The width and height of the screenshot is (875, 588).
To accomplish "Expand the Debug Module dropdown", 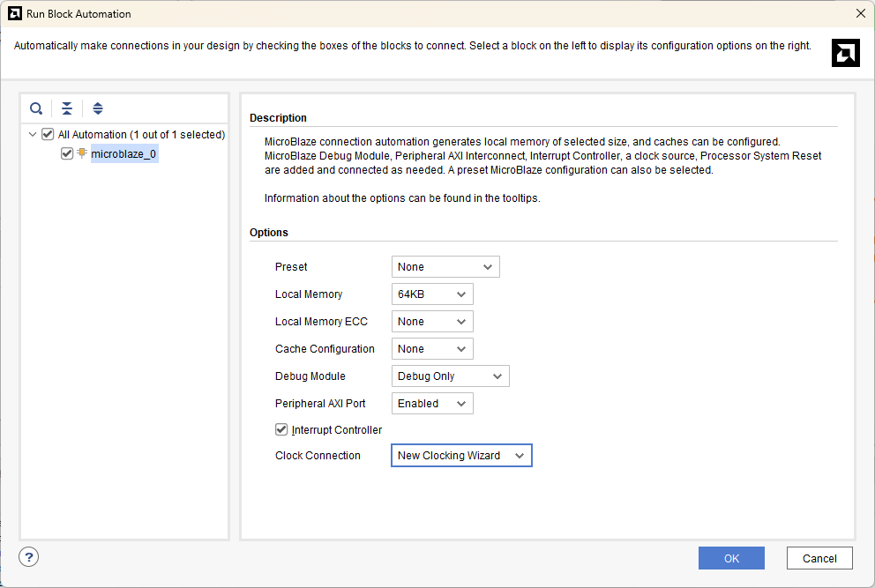I will coord(450,376).
